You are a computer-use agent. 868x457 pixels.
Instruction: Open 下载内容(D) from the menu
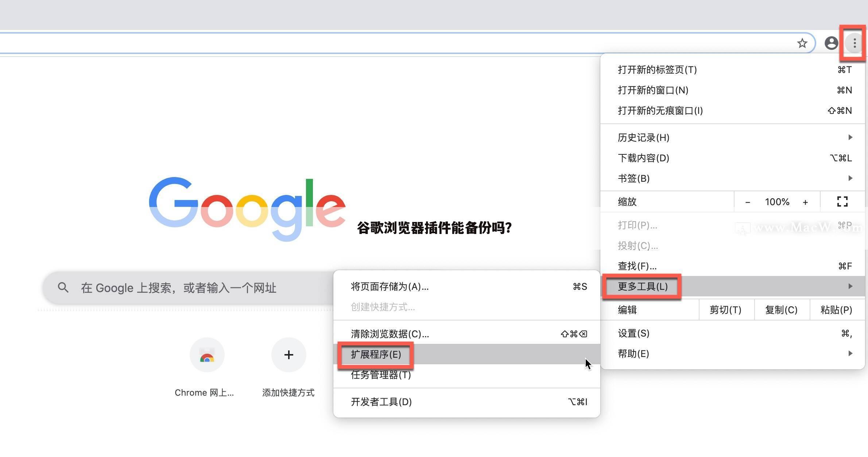point(733,158)
